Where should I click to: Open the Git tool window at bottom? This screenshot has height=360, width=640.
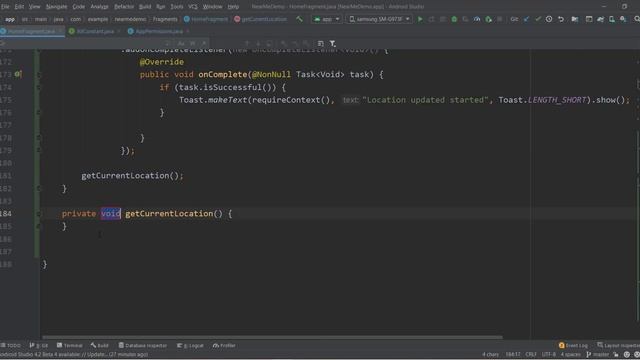click(x=39, y=345)
